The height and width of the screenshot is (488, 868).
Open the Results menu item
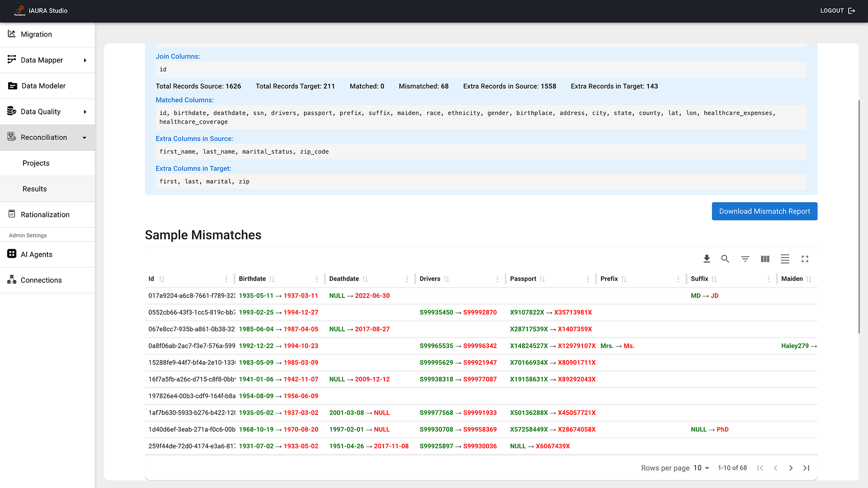pos(35,189)
